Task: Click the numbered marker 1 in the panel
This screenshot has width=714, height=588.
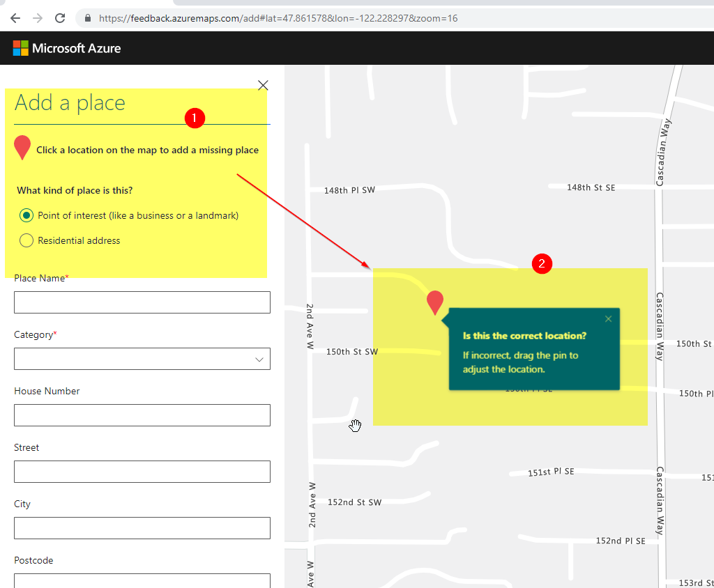Action: [195, 118]
